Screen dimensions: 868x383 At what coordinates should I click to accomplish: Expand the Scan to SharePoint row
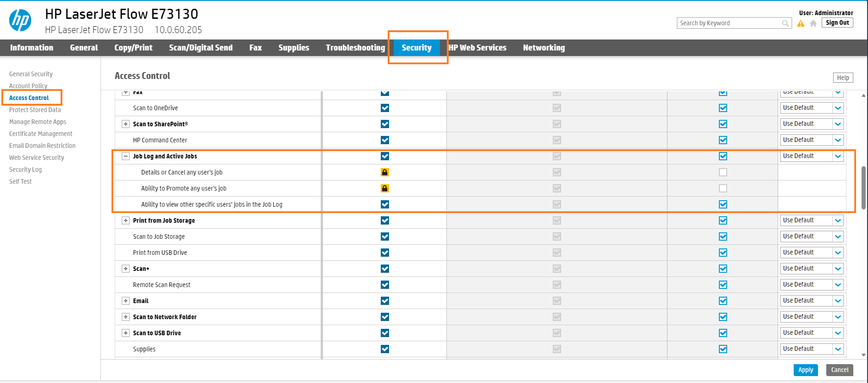coord(125,124)
